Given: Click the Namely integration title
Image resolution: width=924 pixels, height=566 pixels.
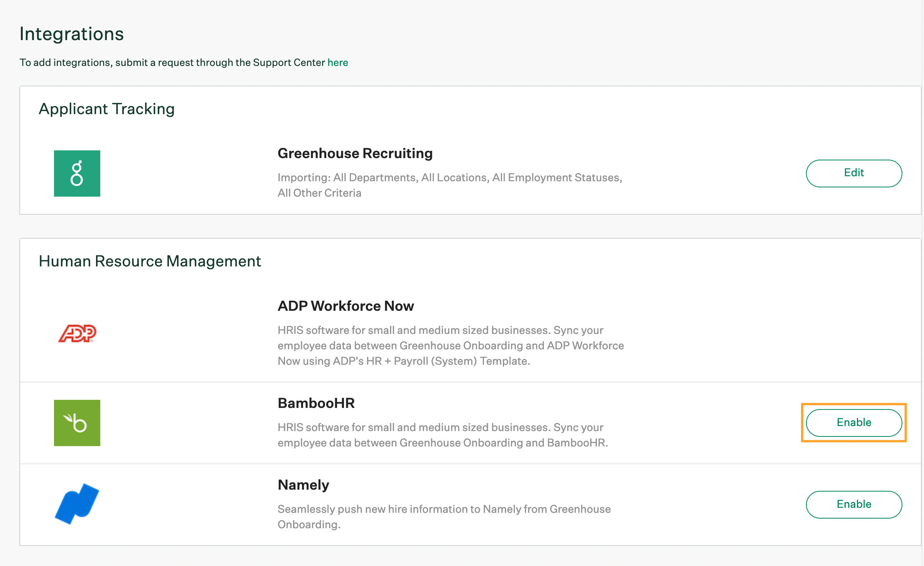Looking at the screenshot, I should 303,485.
